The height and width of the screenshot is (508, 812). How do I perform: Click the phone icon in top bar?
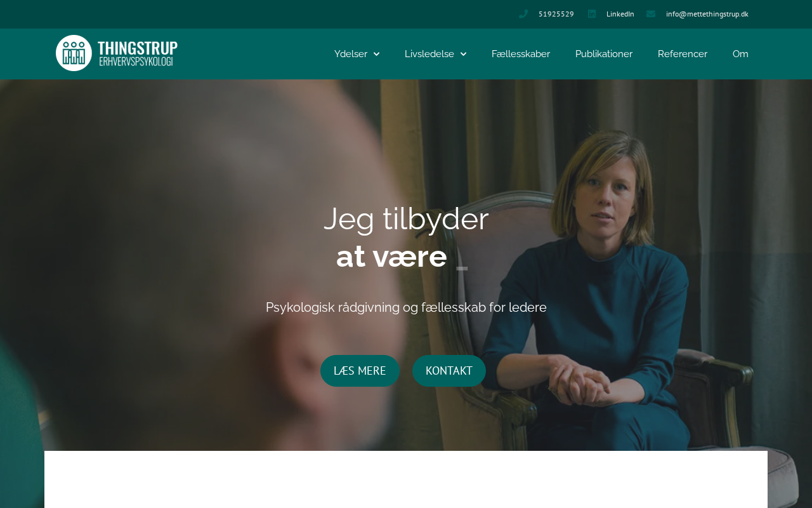tap(523, 14)
